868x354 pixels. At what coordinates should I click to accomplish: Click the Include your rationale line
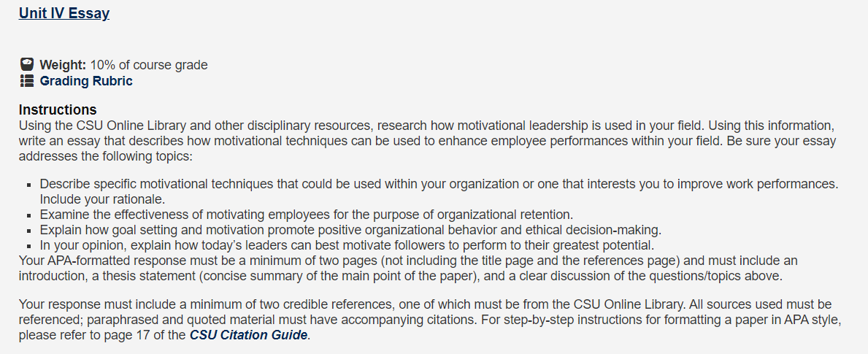(102, 199)
